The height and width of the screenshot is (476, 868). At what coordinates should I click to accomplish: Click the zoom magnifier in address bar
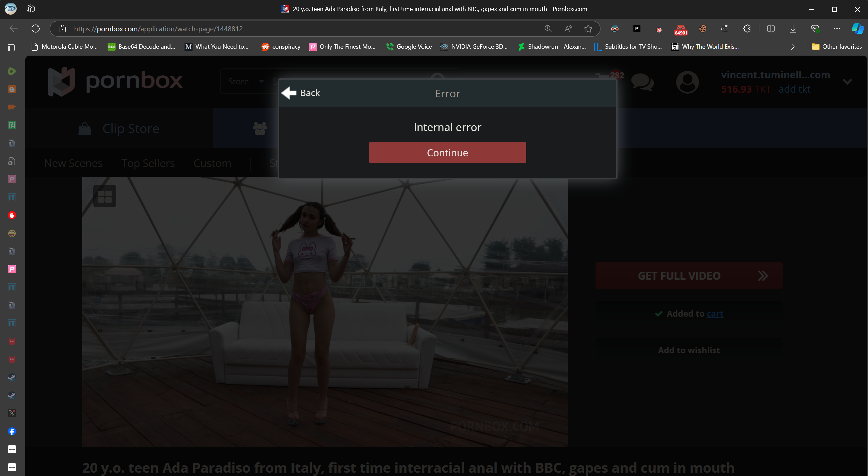(x=548, y=29)
